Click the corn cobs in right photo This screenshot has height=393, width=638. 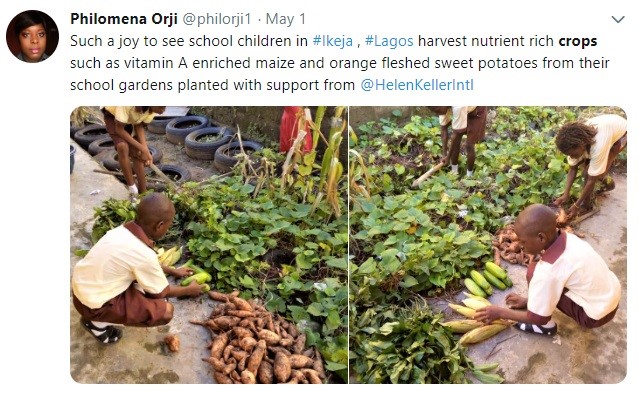coord(477,320)
